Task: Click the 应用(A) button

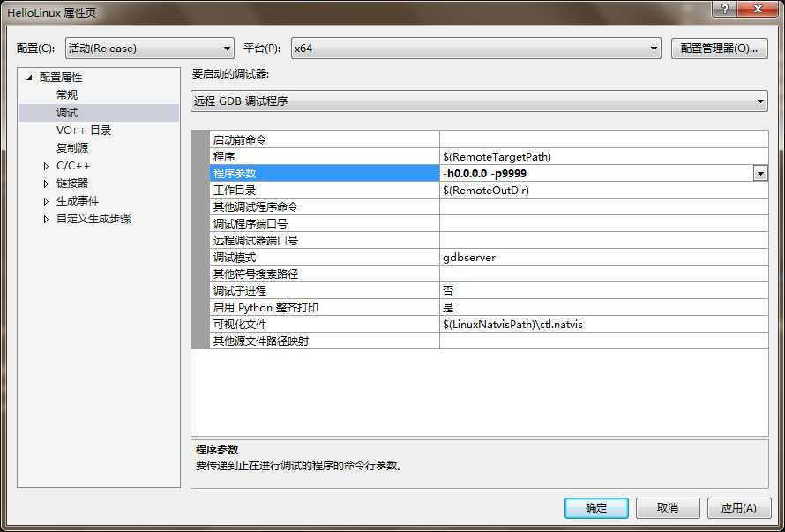Action: click(x=739, y=508)
